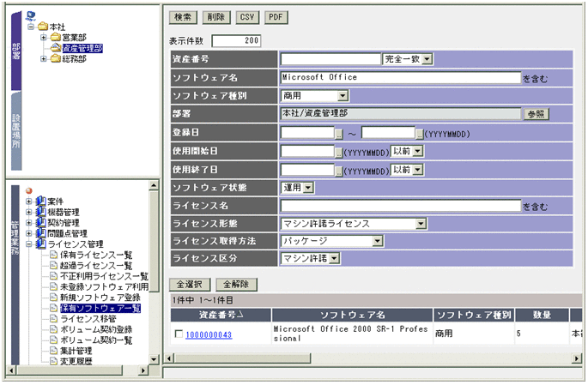Click the ライセンス管理 open book icon

40,244
